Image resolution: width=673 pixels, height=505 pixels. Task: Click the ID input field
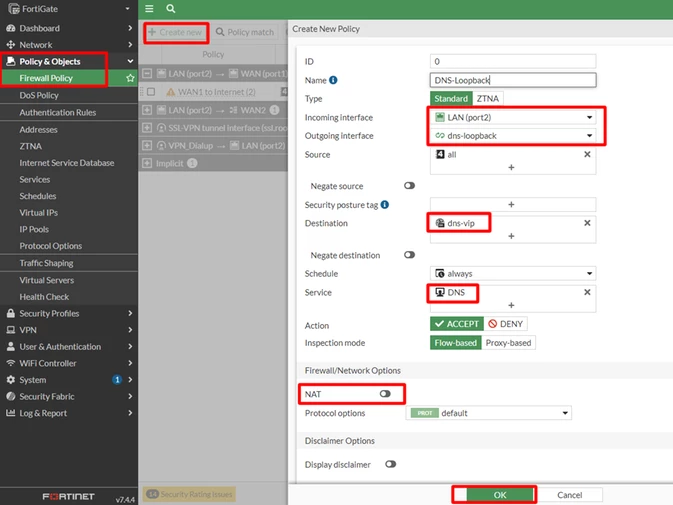click(513, 61)
